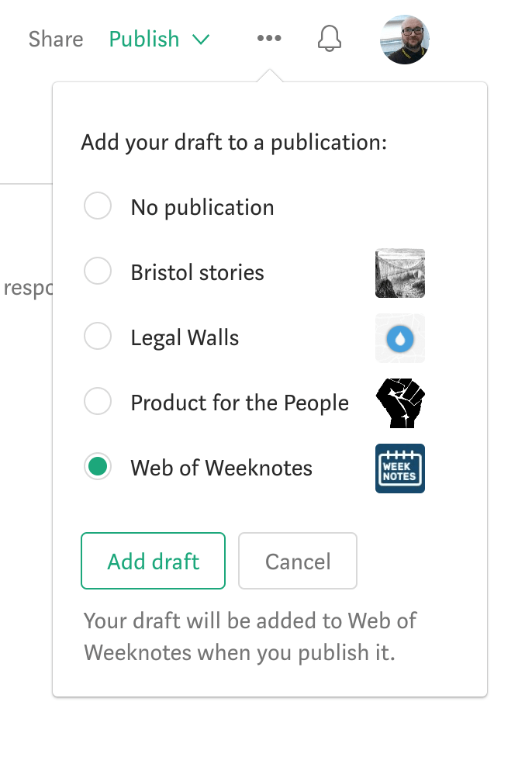Click the Legal Walls label text
The height and width of the screenshot is (771, 532).
tap(185, 338)
